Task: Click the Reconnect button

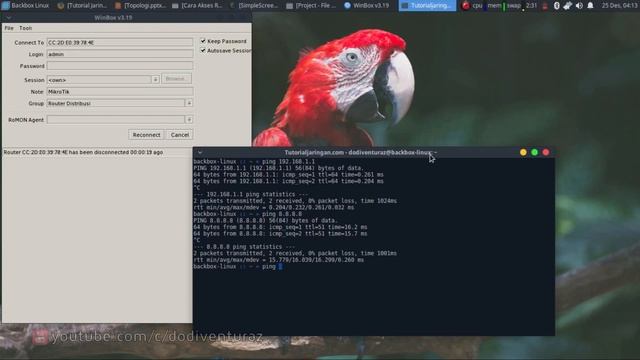Action: (146, 135)
